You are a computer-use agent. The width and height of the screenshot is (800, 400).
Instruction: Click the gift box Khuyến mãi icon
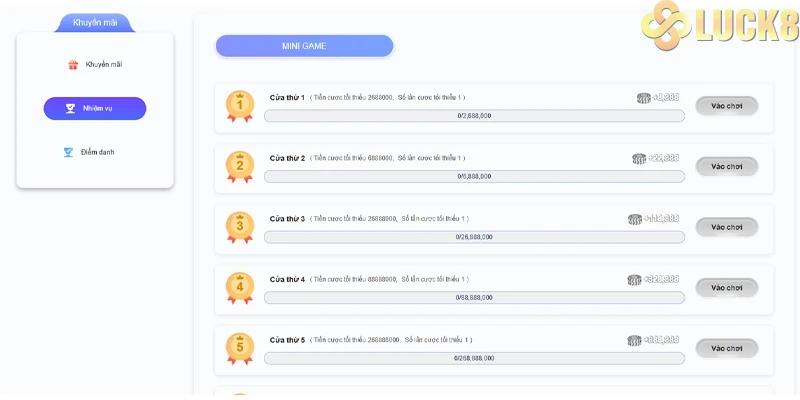(73, 65)
